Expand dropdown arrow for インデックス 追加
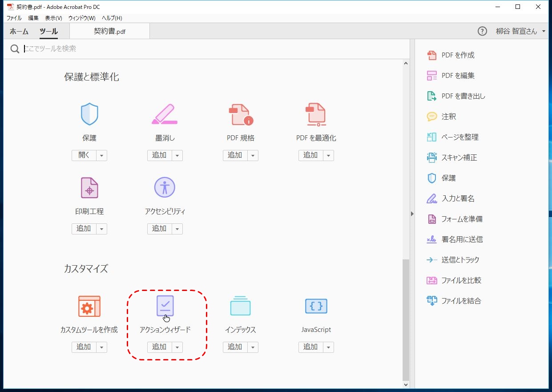The height and width of the screenshot is (392, 552). [x=253, y=347]
